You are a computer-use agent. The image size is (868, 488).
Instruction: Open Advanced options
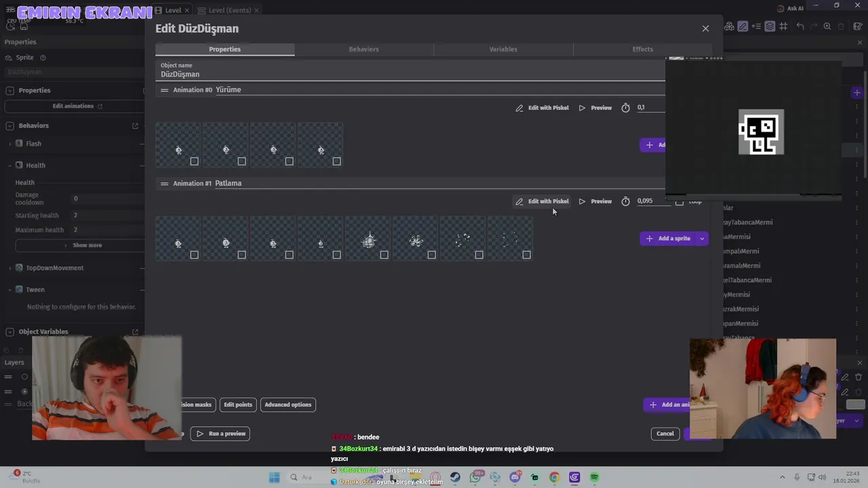pyautogui.click(x=288, y=405)
